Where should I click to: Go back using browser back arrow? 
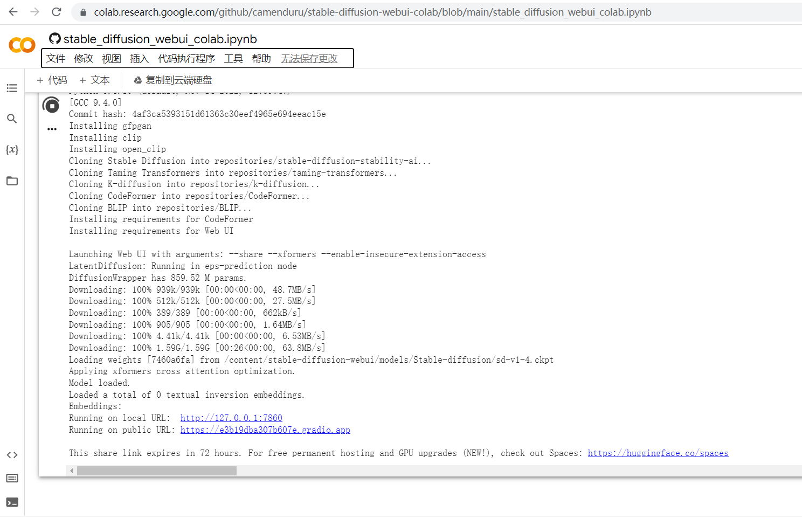pyautogui.click(x=13, y=12)
